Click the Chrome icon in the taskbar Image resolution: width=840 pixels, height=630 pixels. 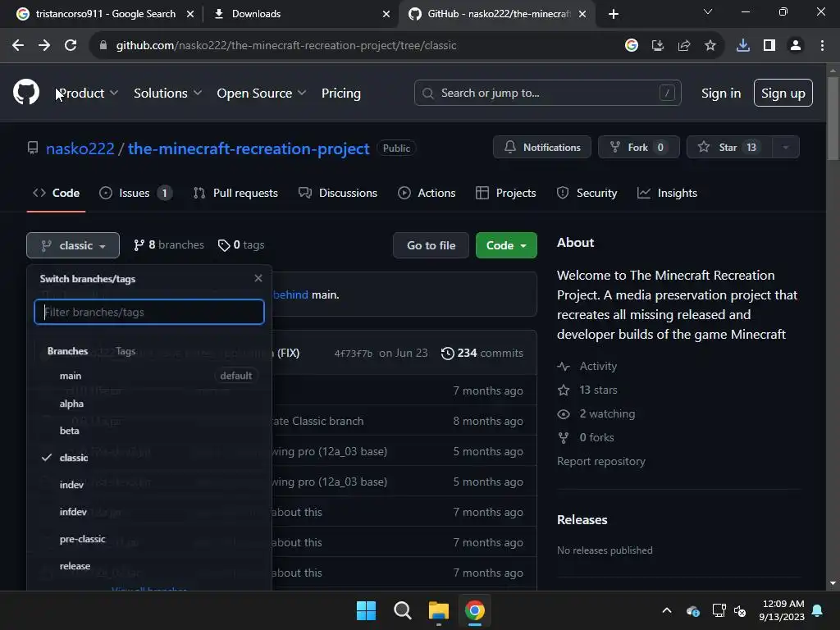tap(475, 610)
